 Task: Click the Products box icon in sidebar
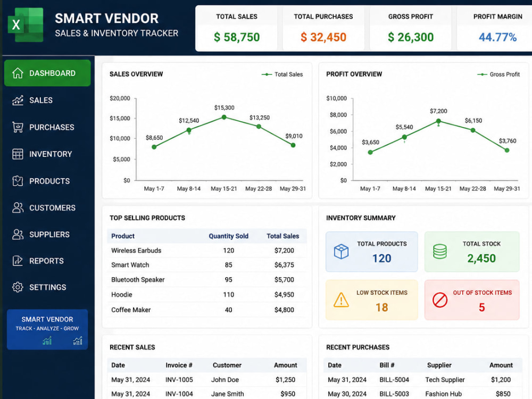pyautogui.click(x=18, y=181)
